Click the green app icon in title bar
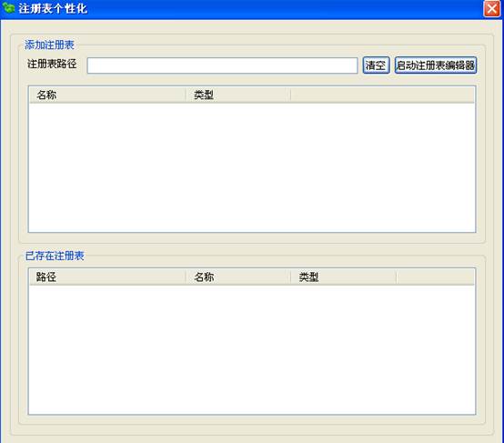 (8, 8)
